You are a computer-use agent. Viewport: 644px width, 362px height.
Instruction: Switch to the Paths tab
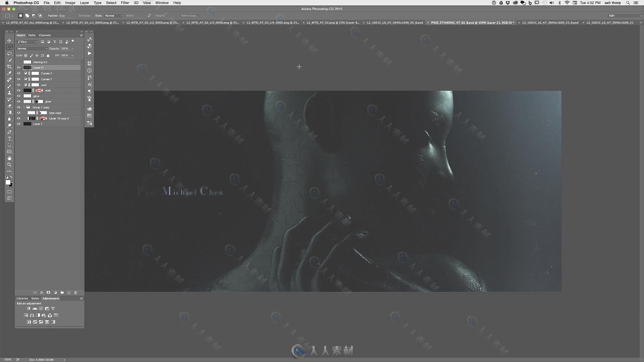(32, 35)
